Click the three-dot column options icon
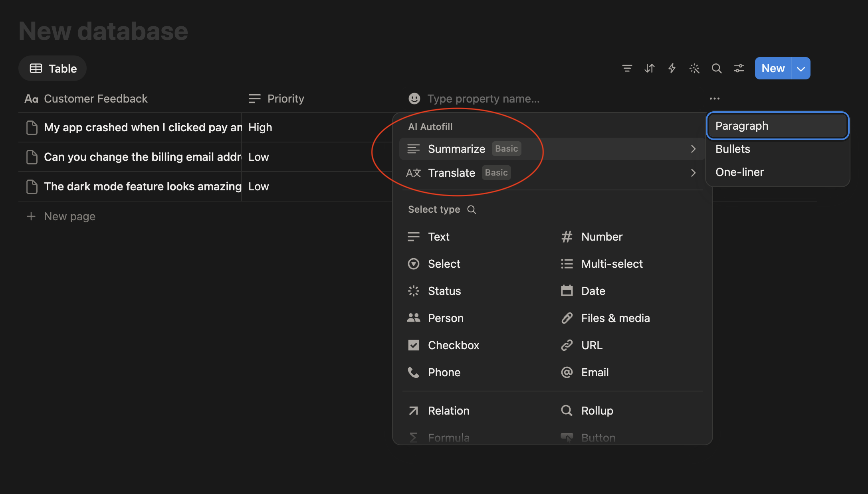Image resolution: width=868 pixels, height=494 pixels. click(715, 99)
